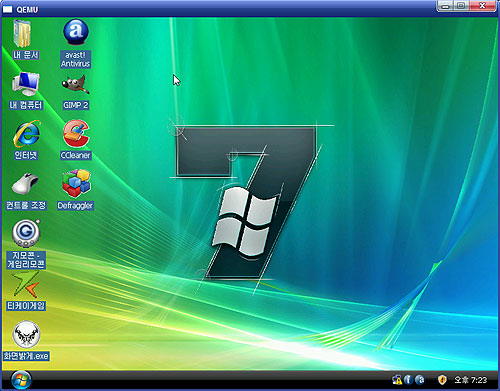Image resolution: width=500 pixels, height=391 pixels.
Task: Maximize the QEMU window
Action: tap(462, 6)
